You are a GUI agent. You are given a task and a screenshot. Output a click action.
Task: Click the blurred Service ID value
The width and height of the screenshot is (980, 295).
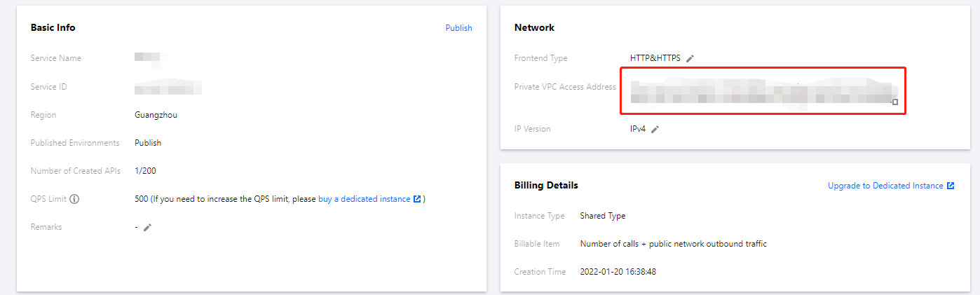168,88
